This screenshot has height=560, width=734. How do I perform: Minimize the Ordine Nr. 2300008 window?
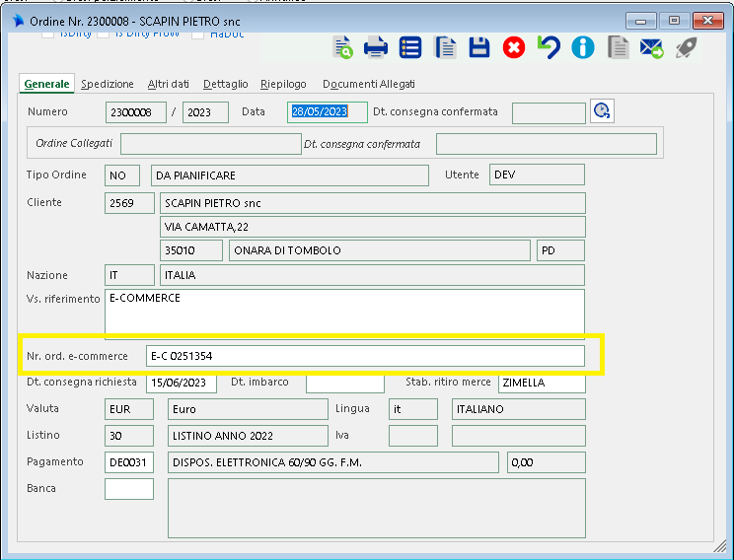641,21
